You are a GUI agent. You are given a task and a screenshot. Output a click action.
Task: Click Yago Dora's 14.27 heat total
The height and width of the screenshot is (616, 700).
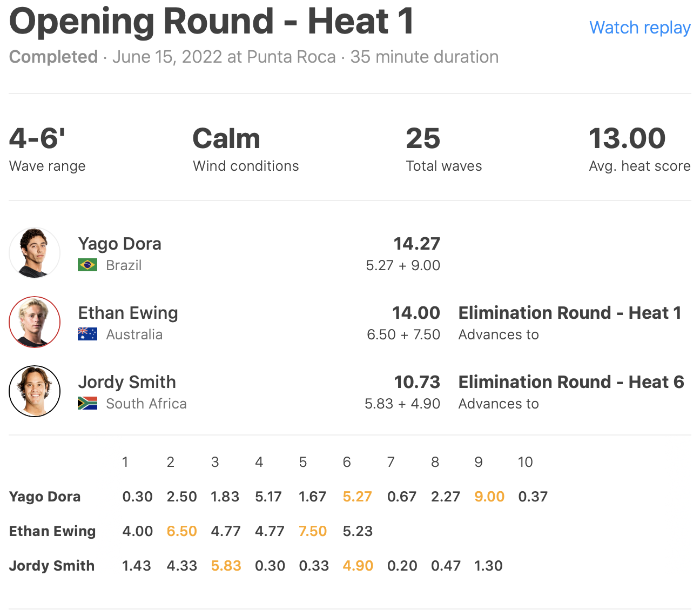pyautogui.click(x=416, y=244)
